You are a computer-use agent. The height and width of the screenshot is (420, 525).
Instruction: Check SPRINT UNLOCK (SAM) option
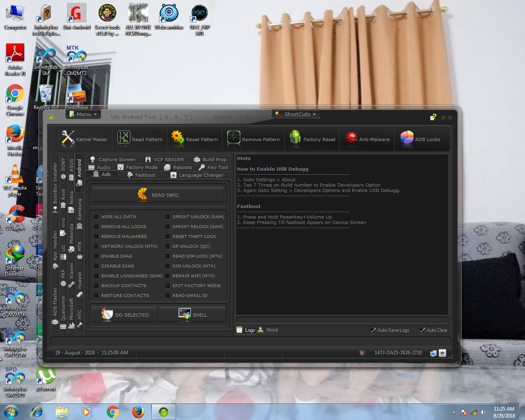[168, 217]
